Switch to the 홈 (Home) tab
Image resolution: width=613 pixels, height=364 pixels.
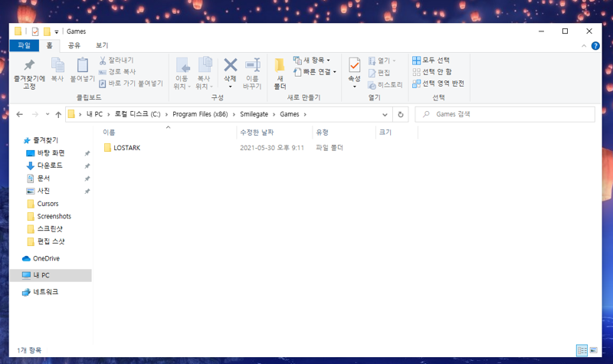(x=49, y=45)
